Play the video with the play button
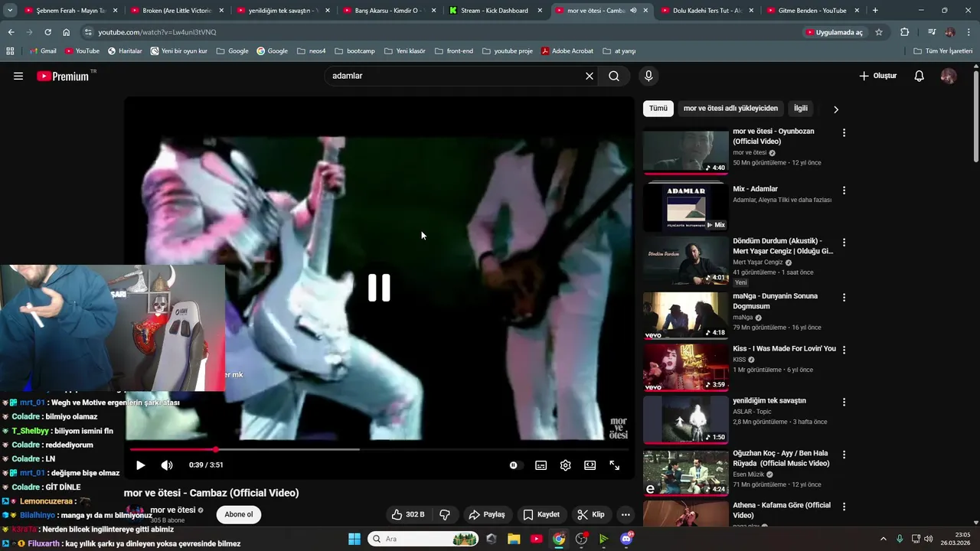Screen dimensions: 980x551 tap(140, 465)
